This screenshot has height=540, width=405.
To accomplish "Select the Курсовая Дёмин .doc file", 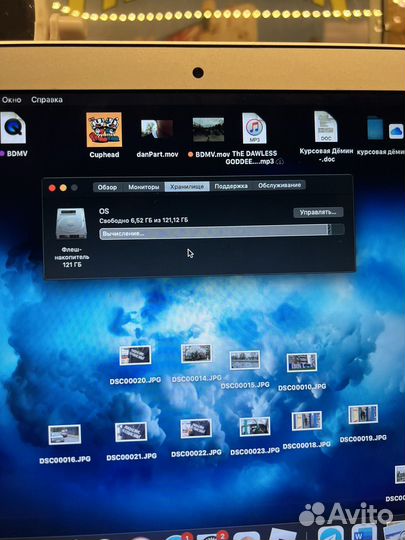I will click(326, 126).
